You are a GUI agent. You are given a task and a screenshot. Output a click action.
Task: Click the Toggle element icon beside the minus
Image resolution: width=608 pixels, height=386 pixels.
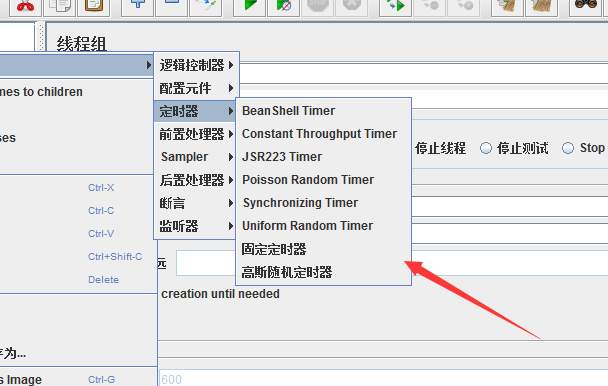pyautogui.click(x=206, y=7)
